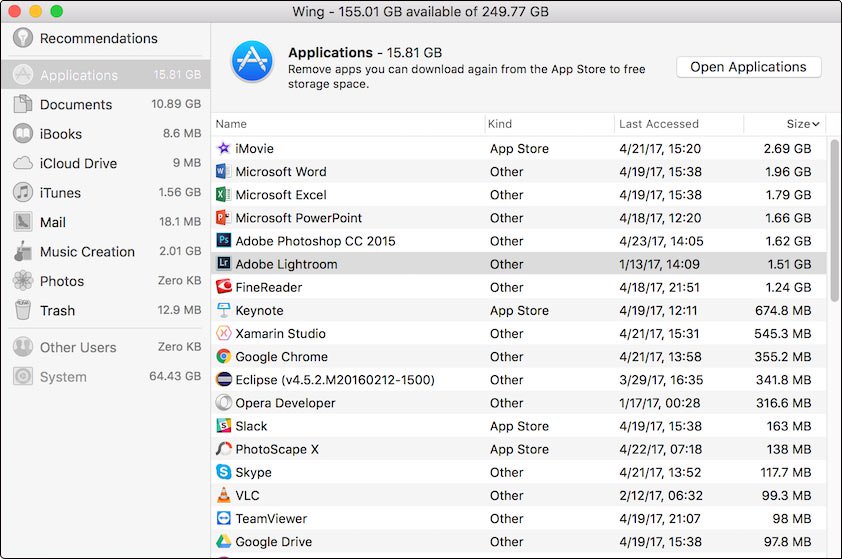Click the Documents sidebar icon

(23, 104)
